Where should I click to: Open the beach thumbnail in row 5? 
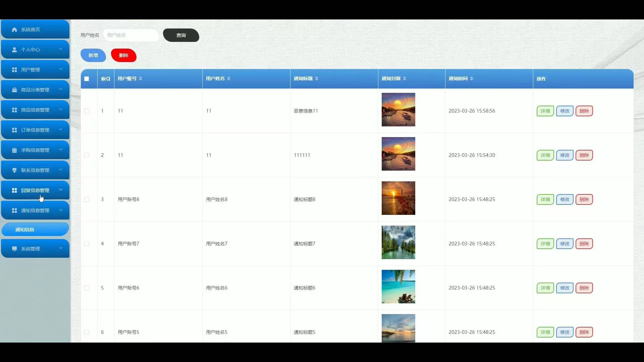pos(398,287)
